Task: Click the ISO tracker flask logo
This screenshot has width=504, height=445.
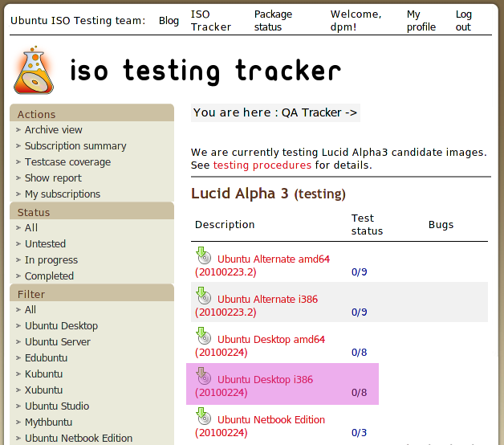Action: tap(34, 70)
